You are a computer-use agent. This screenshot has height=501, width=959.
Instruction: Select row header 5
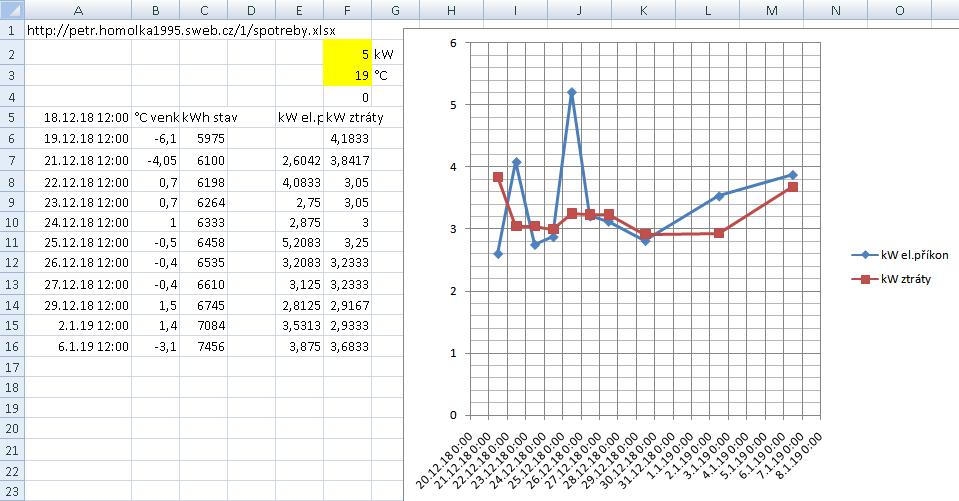point(11,117)
